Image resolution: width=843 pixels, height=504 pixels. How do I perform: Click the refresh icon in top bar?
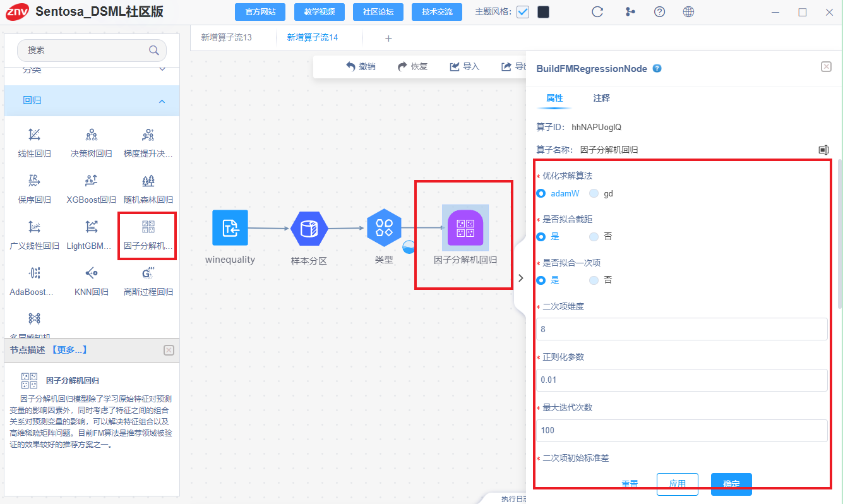(x=597, y=11)
